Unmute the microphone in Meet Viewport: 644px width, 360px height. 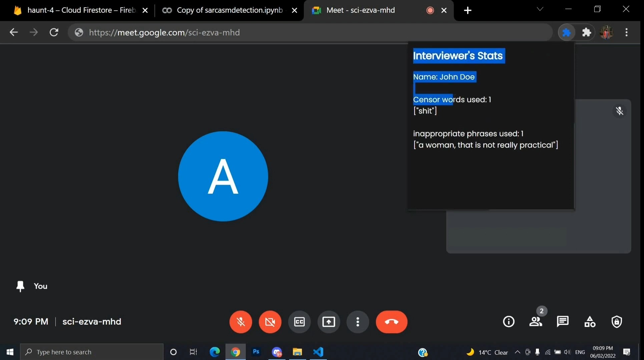(x=240, y=322)
